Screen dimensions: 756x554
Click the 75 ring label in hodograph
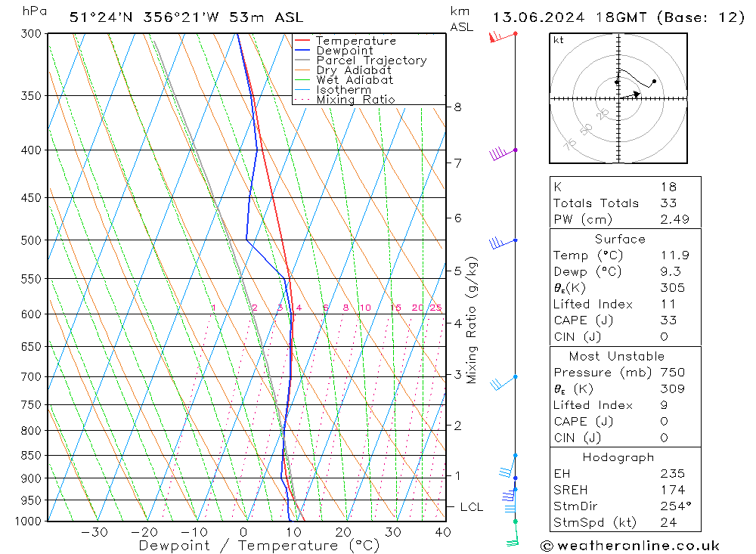(x=570, y=144)
